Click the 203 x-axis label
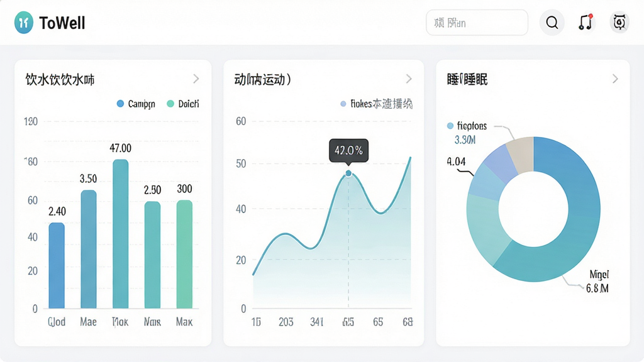Image resolution: width=644 pixels, height=362 pixels. point(286,322)
